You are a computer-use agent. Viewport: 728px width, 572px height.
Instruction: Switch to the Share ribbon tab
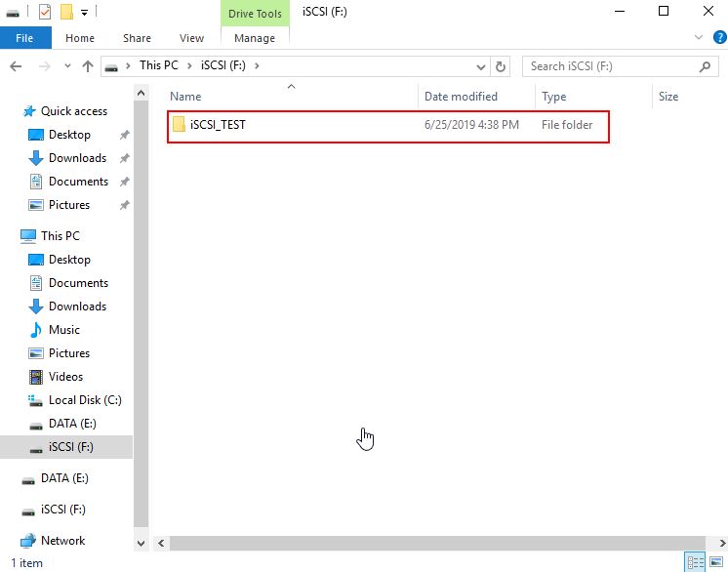[x=137, y=38]
